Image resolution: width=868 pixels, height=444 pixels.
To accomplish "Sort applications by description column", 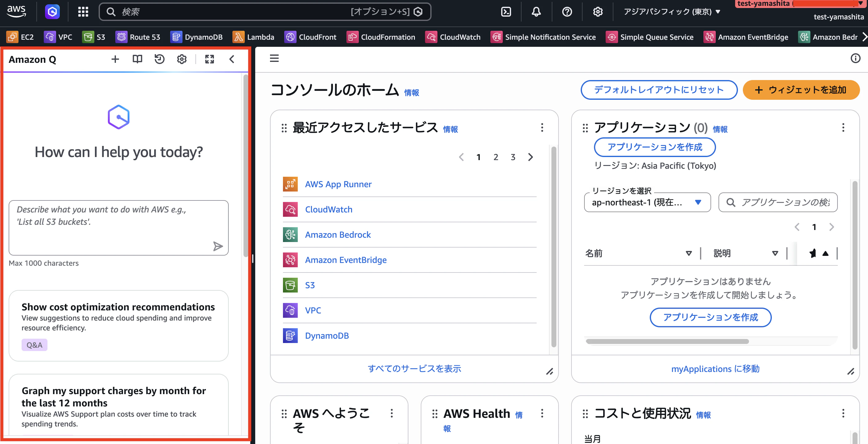I will tap(775, 253).
